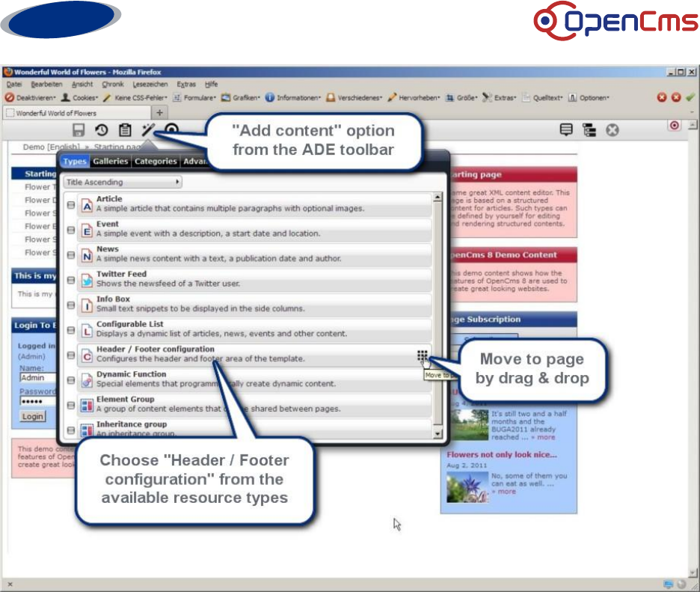This screenshot has height=592, width=700.
Task: Click the round X reset icon in toolbar
Action: 612,130
